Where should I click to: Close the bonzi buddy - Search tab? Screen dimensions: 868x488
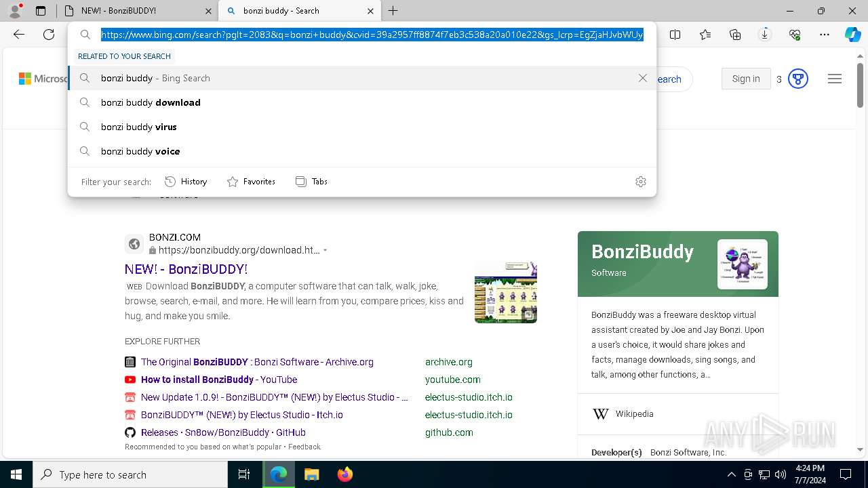[370, 11]
